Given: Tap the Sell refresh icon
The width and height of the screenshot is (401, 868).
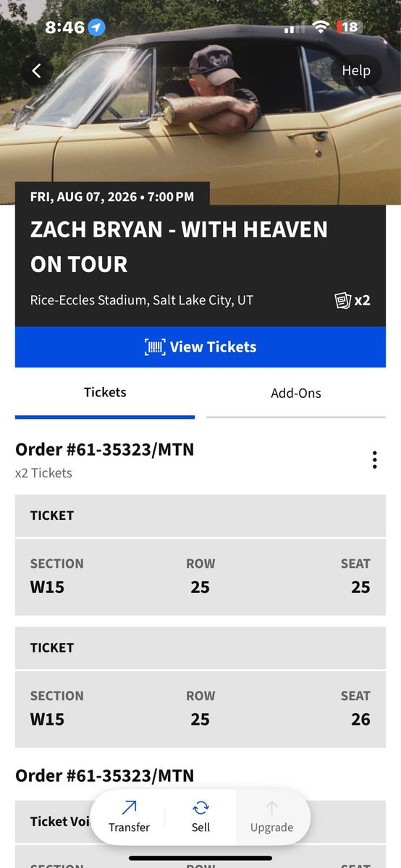Looking at the screenshot, I should [x=200, y=808].
